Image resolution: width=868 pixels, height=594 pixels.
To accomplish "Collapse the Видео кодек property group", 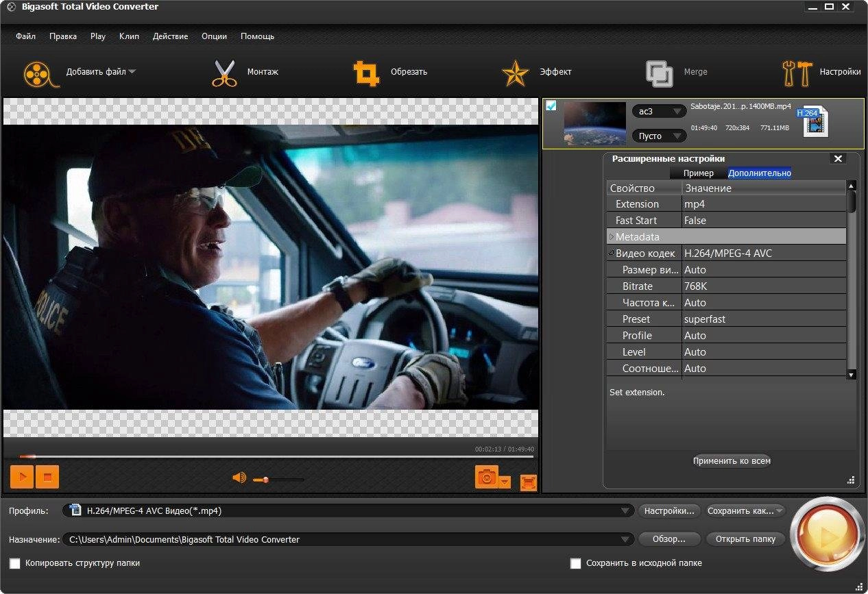I will (x=612, y=253).
